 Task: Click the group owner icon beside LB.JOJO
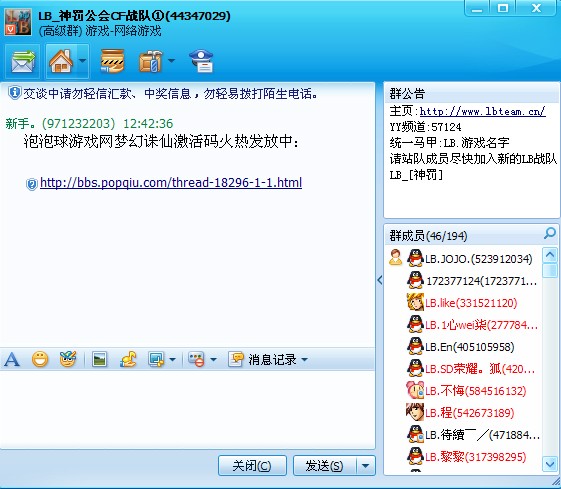(395, 258)
